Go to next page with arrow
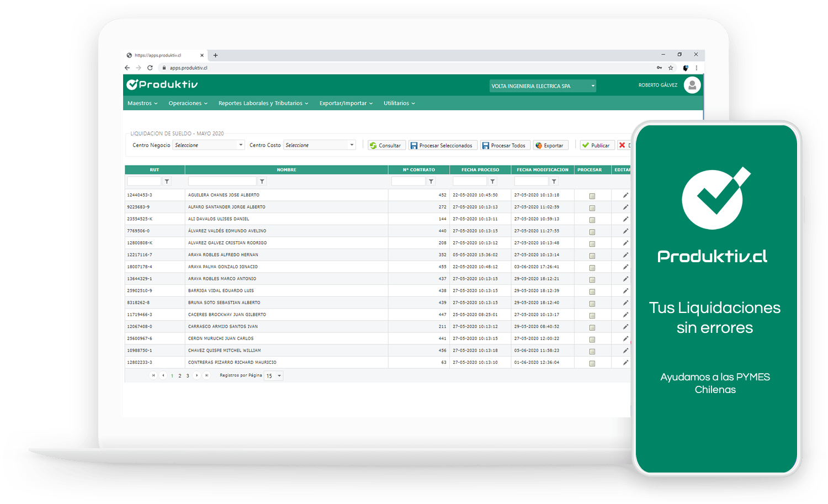The width and height of the screenshot is (828, 504). 197,375
